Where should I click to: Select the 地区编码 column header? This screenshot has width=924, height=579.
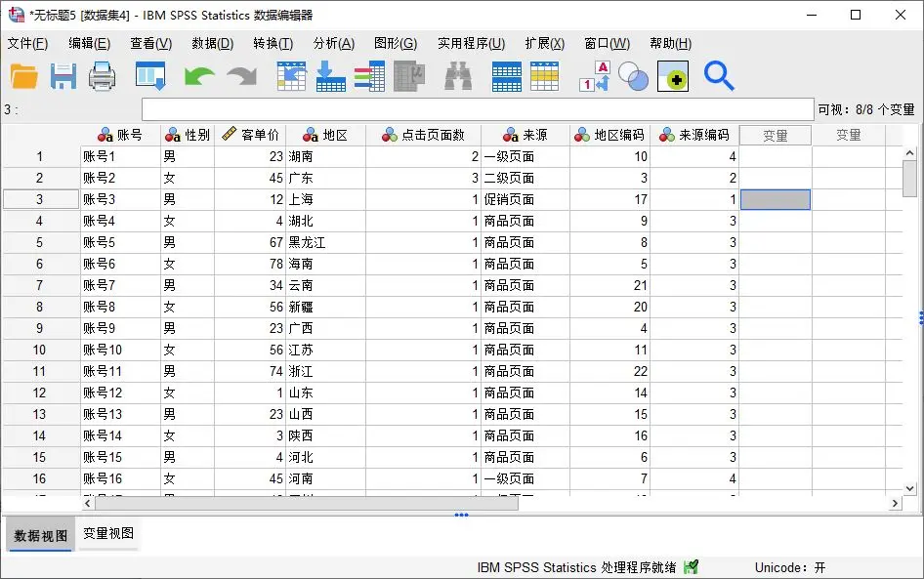609,135
